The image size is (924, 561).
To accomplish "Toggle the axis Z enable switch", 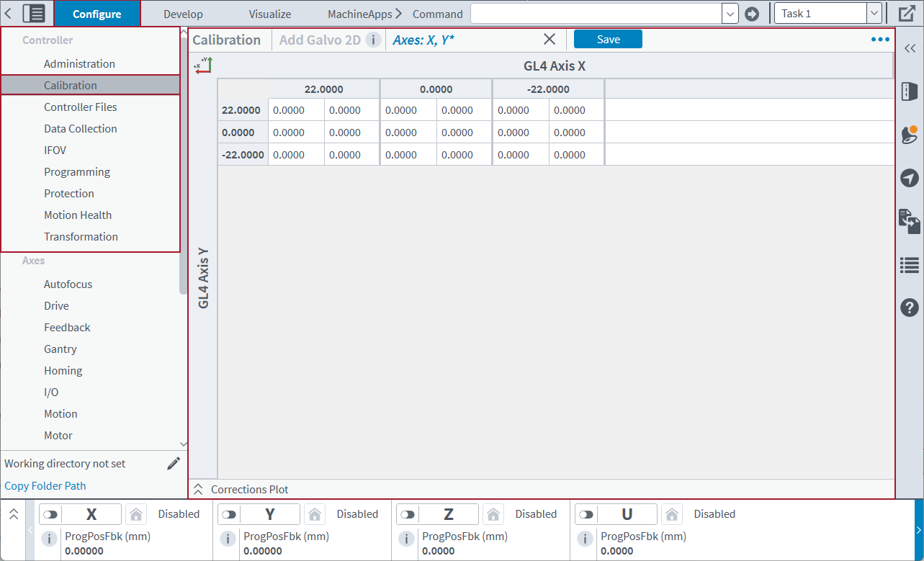I will pos(408,514).
